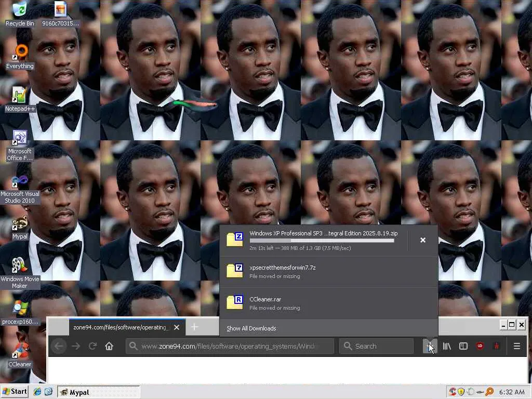Select the 9160c70315 file icon on desktop

[60, 14]
